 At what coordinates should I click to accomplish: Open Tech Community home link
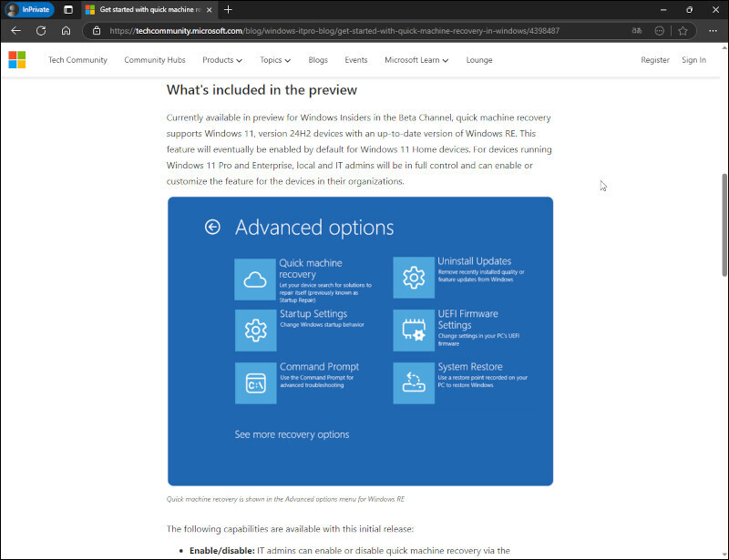click(x=77, y=60)
